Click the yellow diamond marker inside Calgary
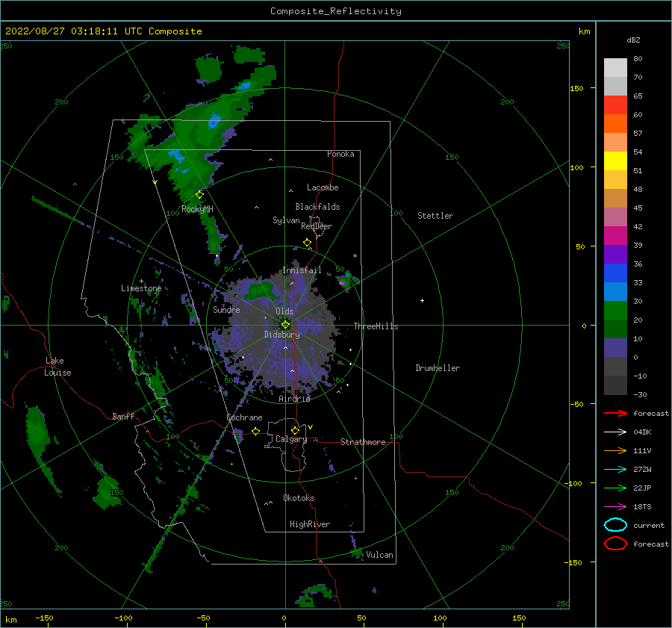Image resolution: width=672 pixels, height=628 pixels. 295,430
